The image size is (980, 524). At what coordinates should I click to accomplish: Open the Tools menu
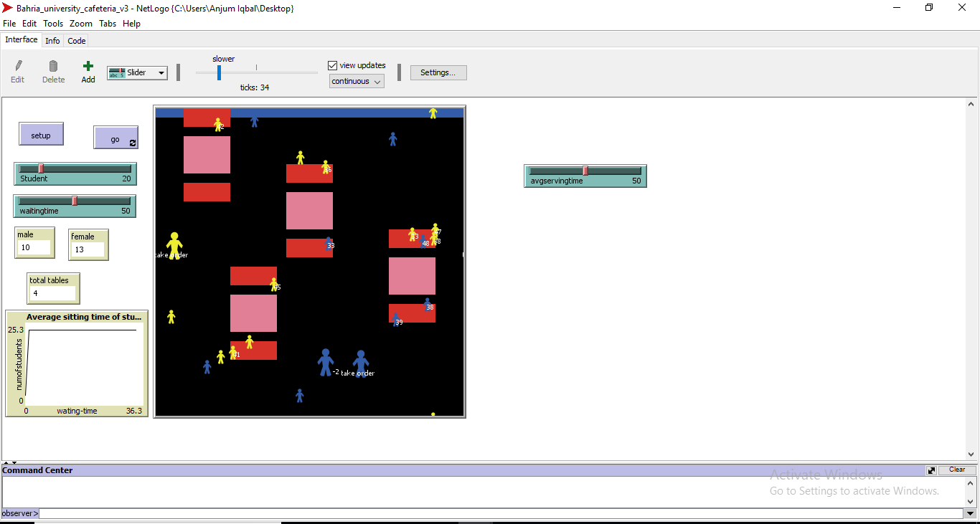(x=53, y=24)
